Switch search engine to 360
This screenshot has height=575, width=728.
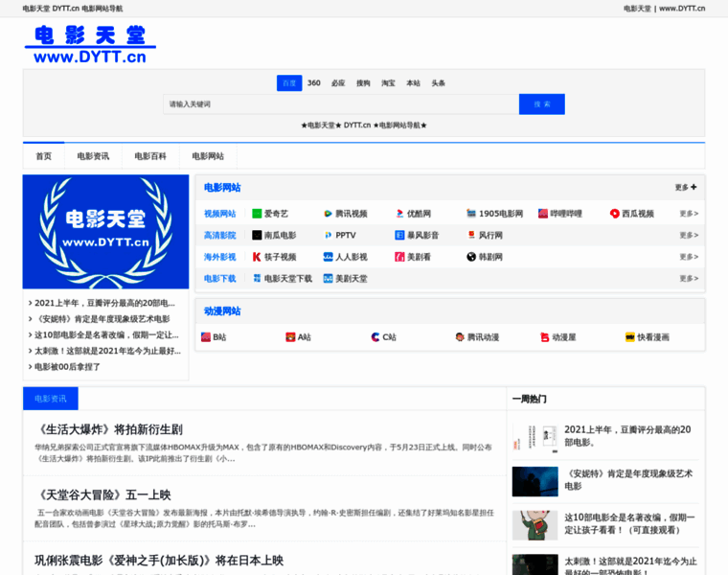(314, 83)
